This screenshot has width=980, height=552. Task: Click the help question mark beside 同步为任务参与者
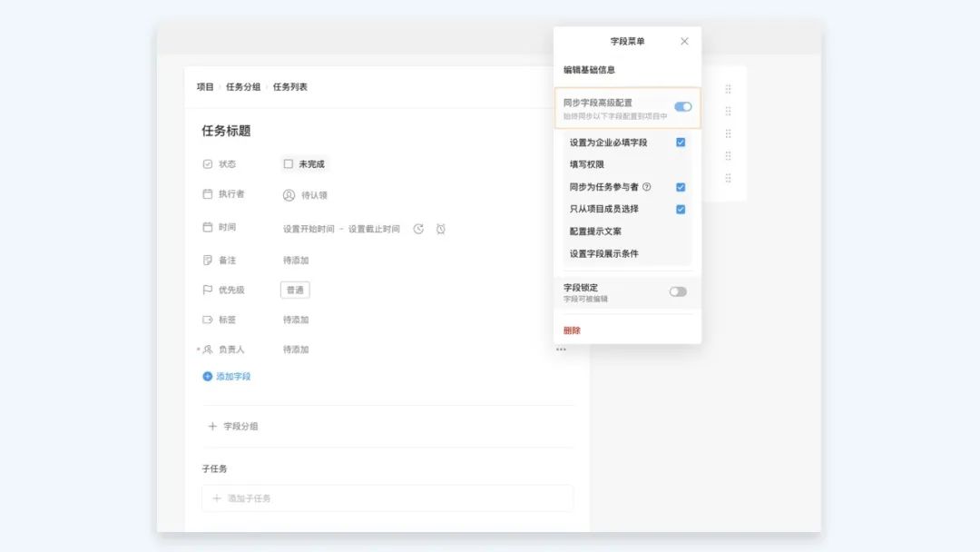[x=647, y=187]
